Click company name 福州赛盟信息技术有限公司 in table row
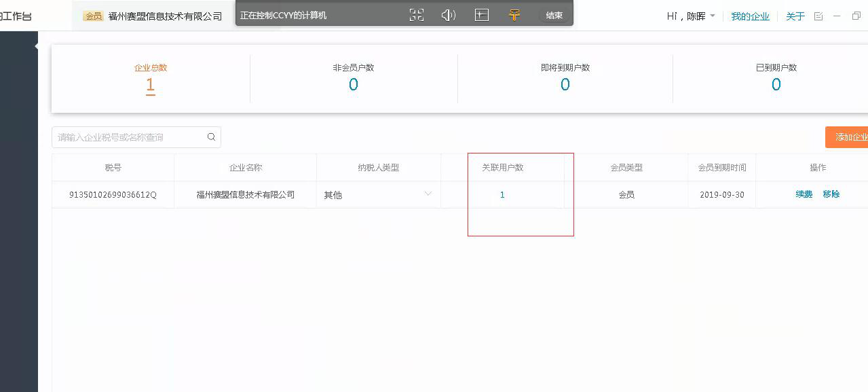This screenshot has width=868, height=392. pos(246,195)
